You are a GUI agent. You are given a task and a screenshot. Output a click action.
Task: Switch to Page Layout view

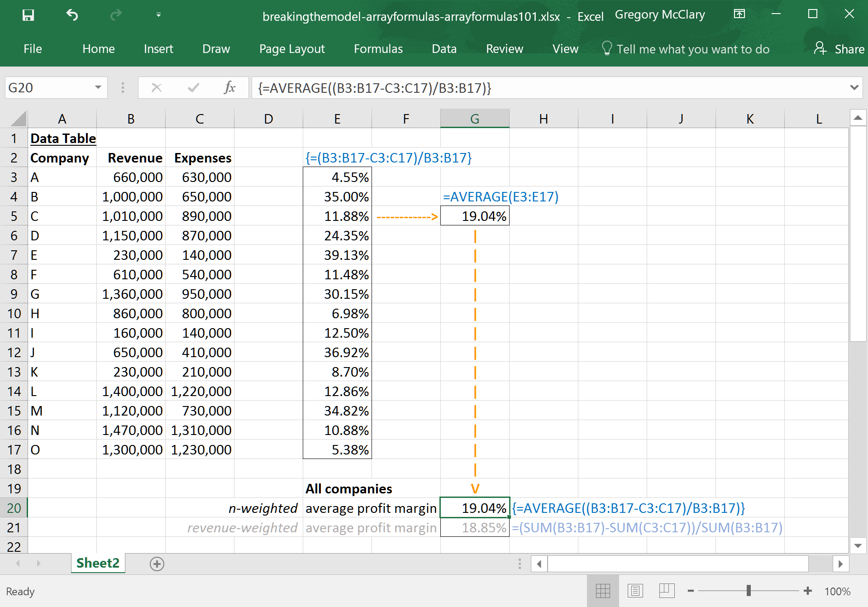(x=635, y=591)
